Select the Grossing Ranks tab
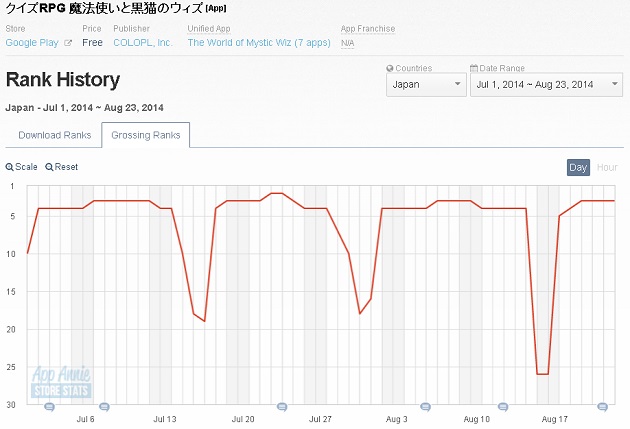Image resolution: width=630 pixels, height=429 pixels. coord(145,135)
